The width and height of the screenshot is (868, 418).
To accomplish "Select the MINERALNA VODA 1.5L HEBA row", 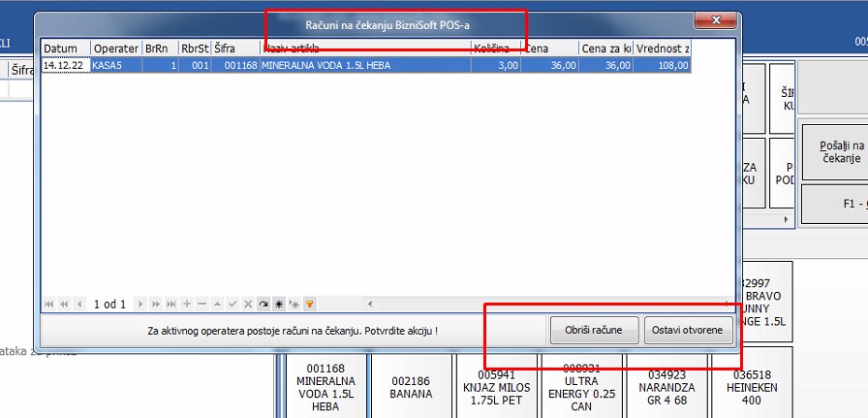I will [366, 65].
